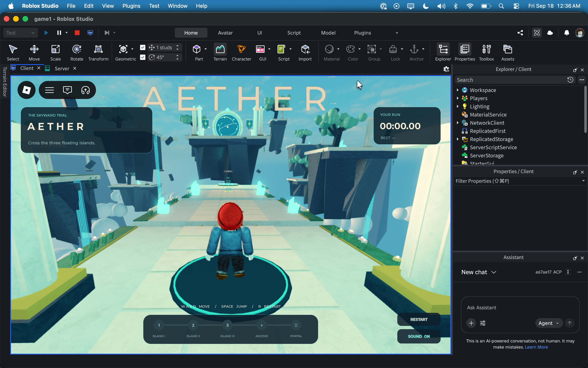The image size is (588, 368).
Task: Open in-game chat bubble icon
Action: pos(67,90)
